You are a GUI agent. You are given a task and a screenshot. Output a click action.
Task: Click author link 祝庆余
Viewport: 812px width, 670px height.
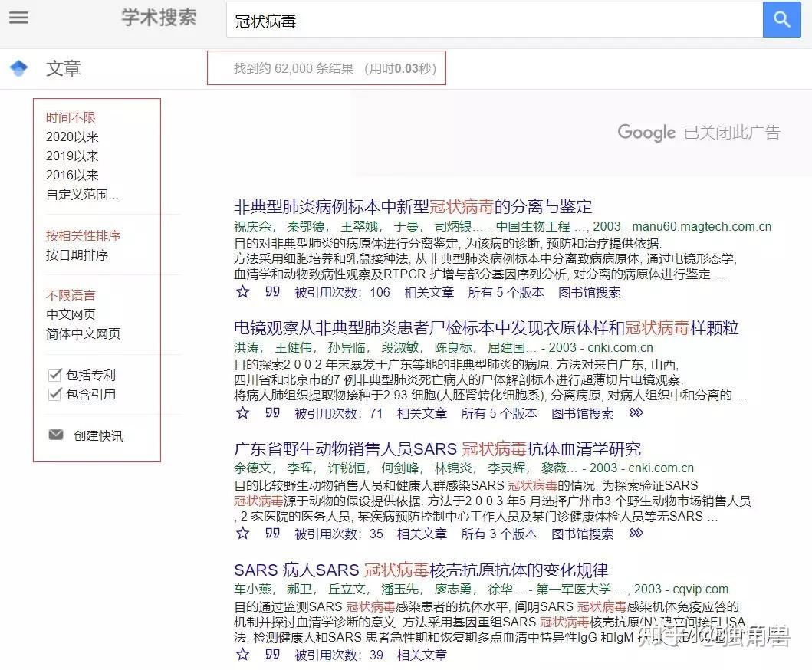252,227
